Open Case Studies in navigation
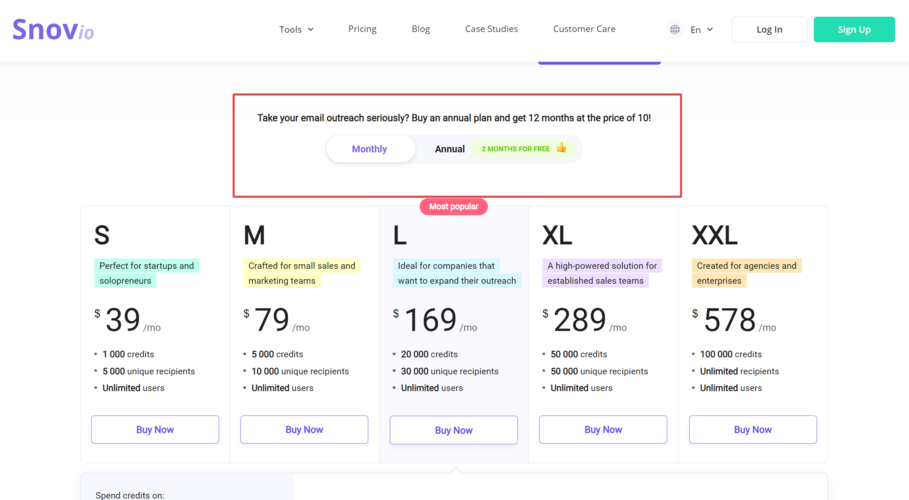The height and width of the screenshot is (500, 909). 492,29
